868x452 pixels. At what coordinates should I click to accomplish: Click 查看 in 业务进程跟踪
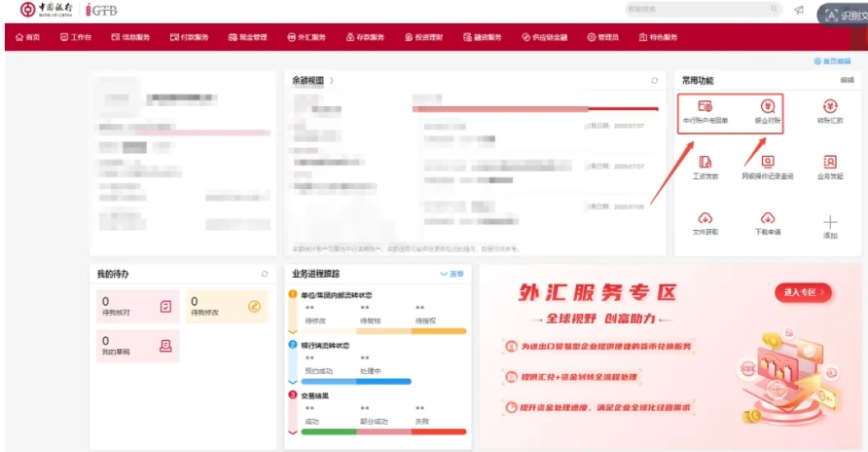click(x=452, y=274)
